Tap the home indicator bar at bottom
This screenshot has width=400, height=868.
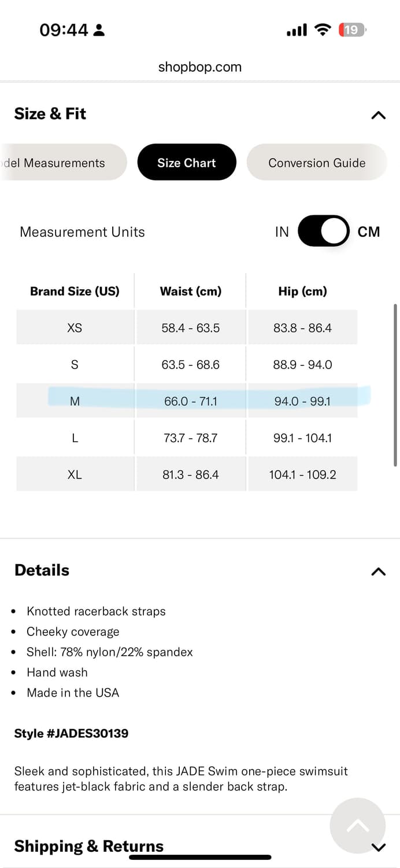tap(200, 857)
